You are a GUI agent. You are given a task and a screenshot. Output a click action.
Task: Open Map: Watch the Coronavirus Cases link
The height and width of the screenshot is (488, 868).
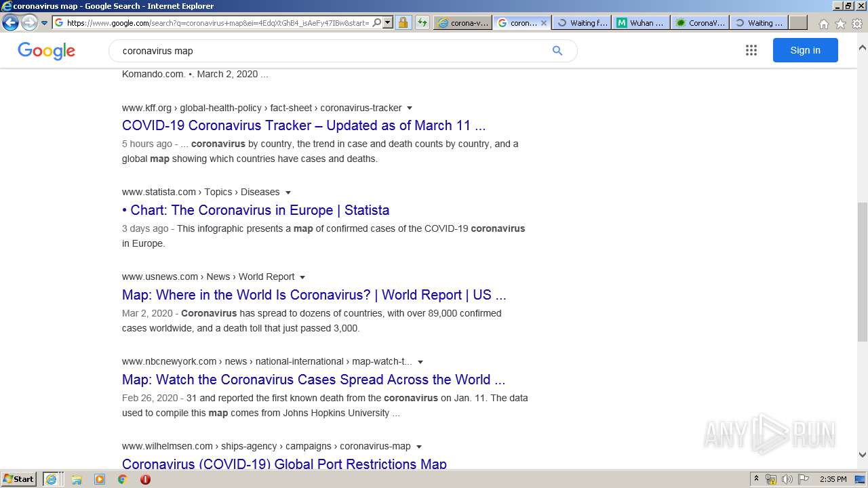coord(313,380)
